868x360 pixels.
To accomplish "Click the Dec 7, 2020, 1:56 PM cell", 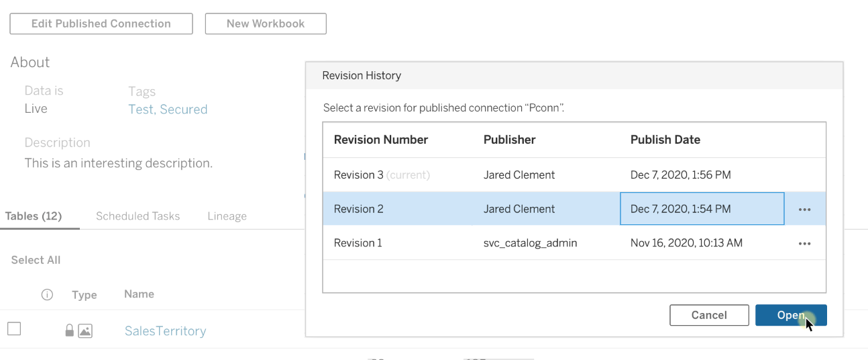I will 680,175.
